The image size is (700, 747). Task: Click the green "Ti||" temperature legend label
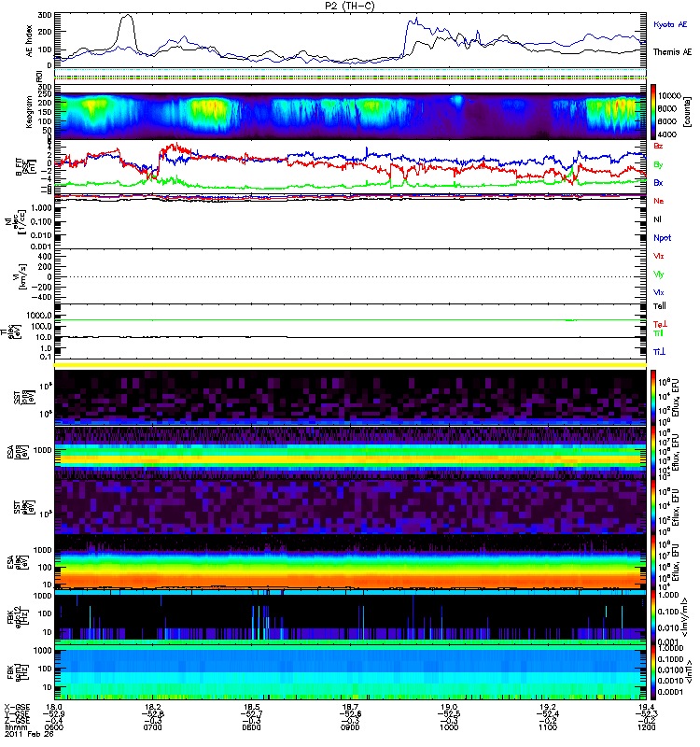[658, 333]
